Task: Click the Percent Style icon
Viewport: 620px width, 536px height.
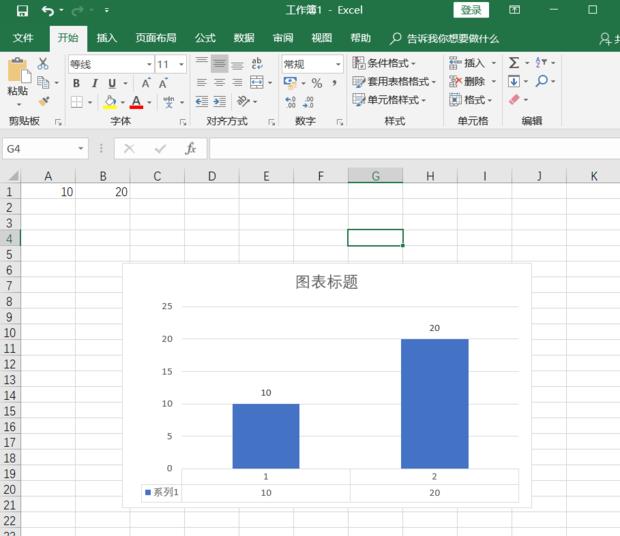Action: pos(316,83)
